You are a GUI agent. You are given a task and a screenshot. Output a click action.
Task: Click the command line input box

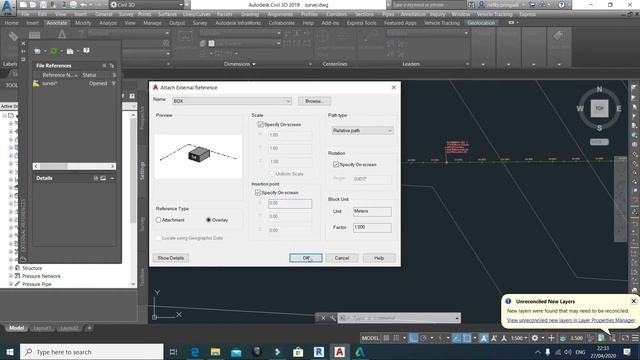(395, 318)
